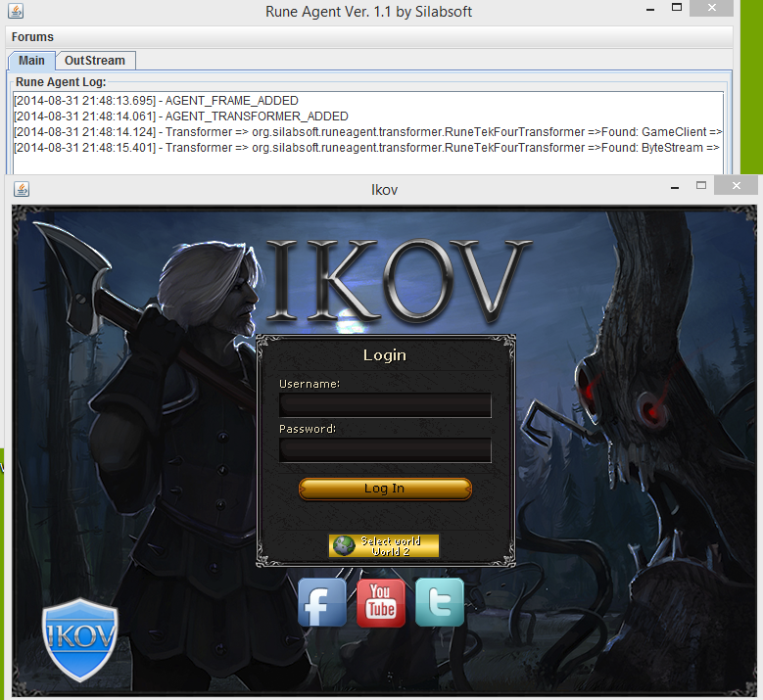The height and width of the screenshot is (700, 763).
Task: Open Ikov YouTube channel icon
Action: coord(381,602)
